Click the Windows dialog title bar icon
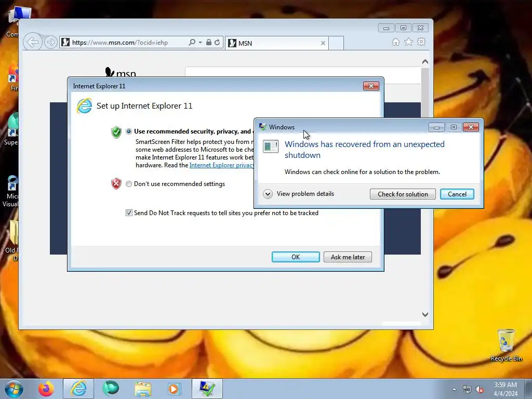 point(262,127)
